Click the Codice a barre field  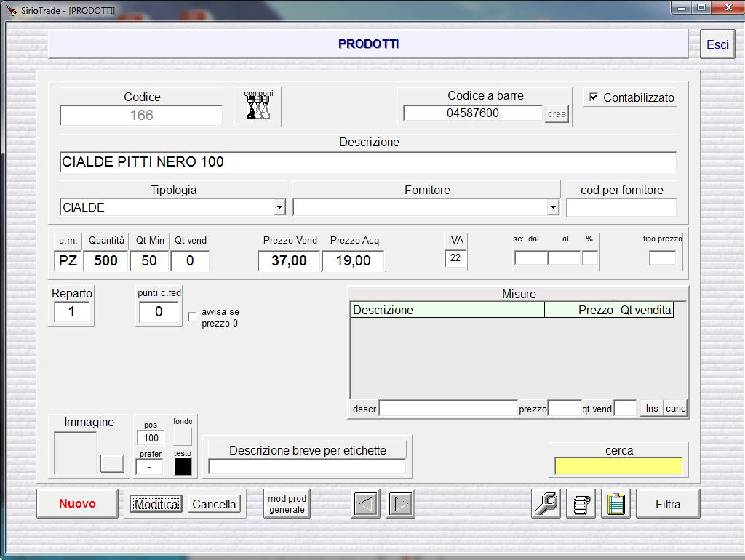click(473, 113)
